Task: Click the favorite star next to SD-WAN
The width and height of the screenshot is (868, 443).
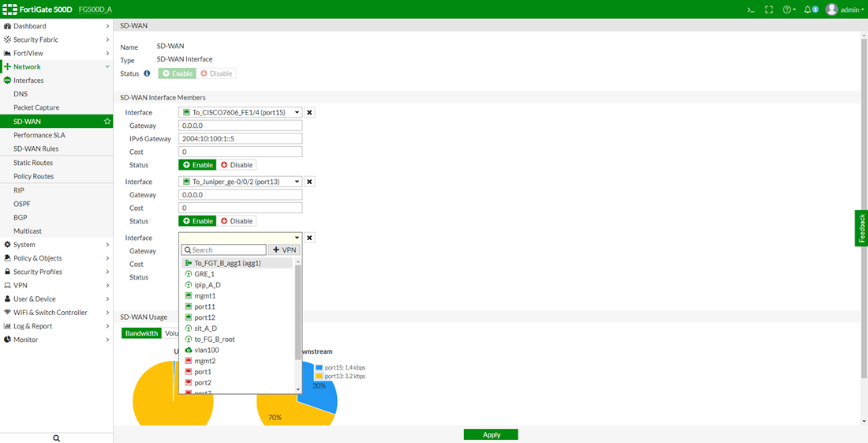Action: point(107,122)
